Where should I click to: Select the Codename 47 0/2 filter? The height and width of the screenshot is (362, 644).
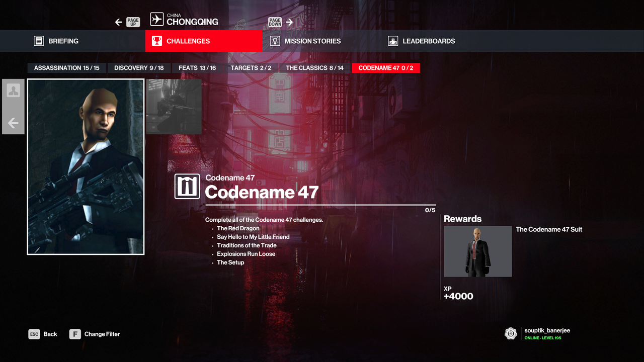(386, 68)
